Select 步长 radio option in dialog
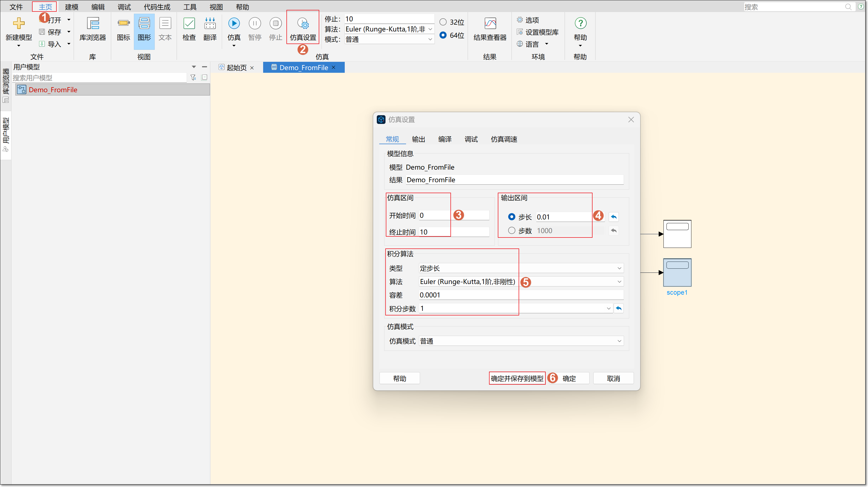 [511, 217]
